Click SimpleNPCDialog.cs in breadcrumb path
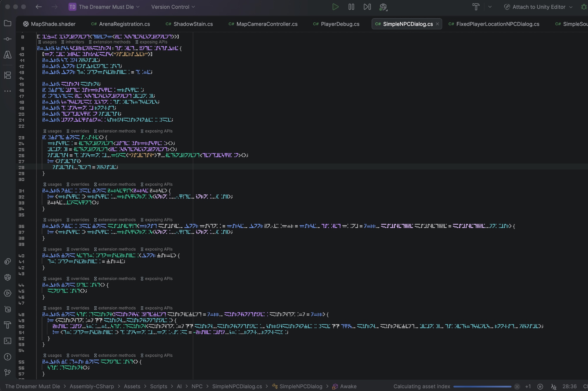This screenshot has height=391, width=588. coord(237,387)
